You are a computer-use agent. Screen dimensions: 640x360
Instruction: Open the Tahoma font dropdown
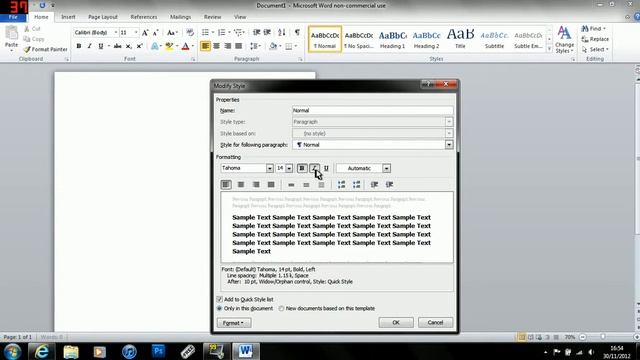269,168
